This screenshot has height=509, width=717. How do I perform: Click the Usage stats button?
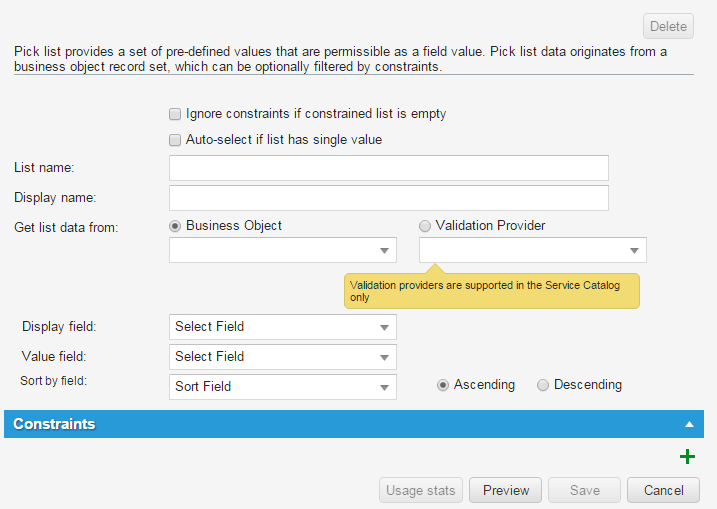coord(421,490)
